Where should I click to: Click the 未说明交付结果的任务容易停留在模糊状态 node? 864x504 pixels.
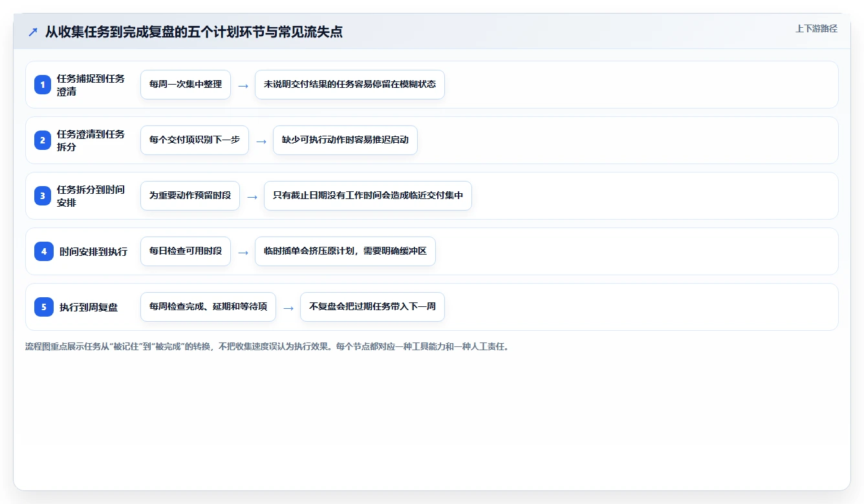[x=350, y=85]
